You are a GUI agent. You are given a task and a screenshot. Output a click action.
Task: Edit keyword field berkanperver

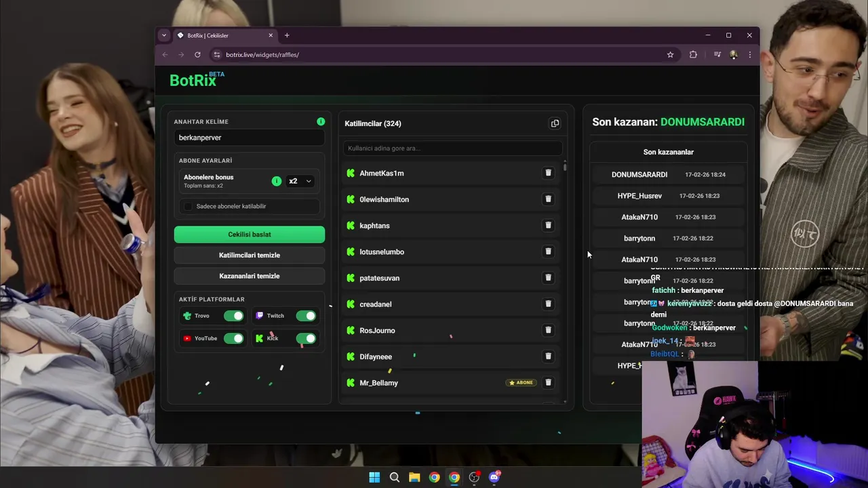point(250,138)
